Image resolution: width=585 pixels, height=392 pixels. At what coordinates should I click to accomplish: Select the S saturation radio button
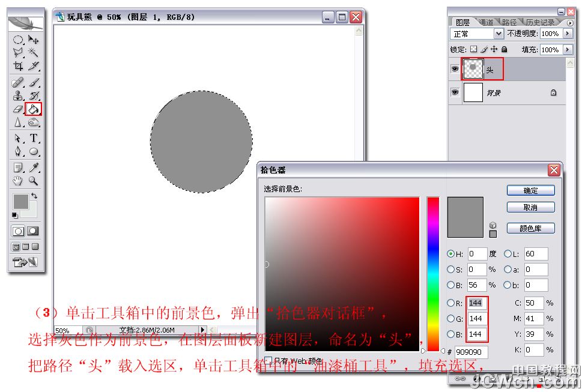tap(450, 270)
